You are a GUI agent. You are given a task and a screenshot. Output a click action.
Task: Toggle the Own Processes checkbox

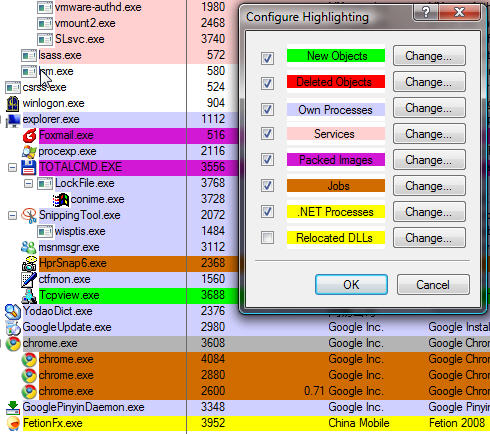[x=267, y=109]
